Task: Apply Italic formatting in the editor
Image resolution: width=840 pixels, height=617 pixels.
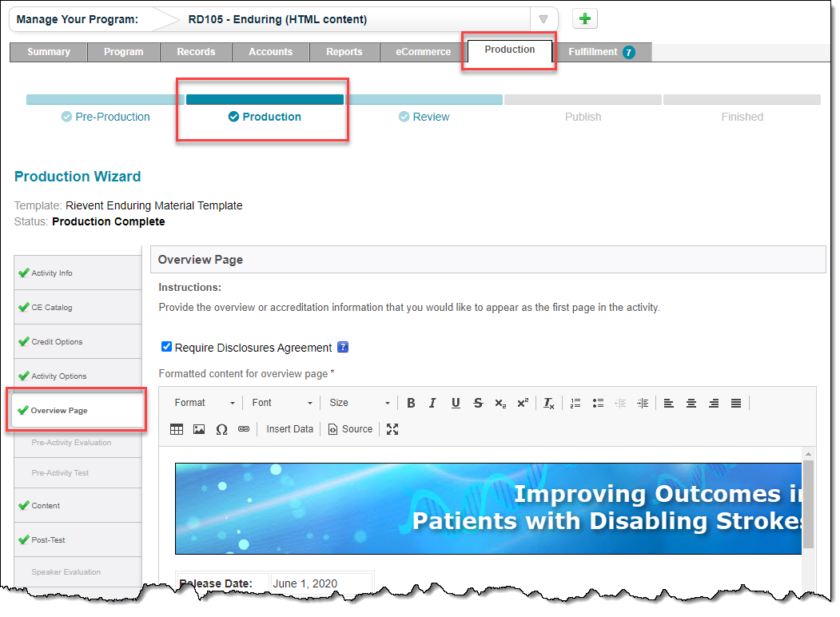Action: (433, 403)
